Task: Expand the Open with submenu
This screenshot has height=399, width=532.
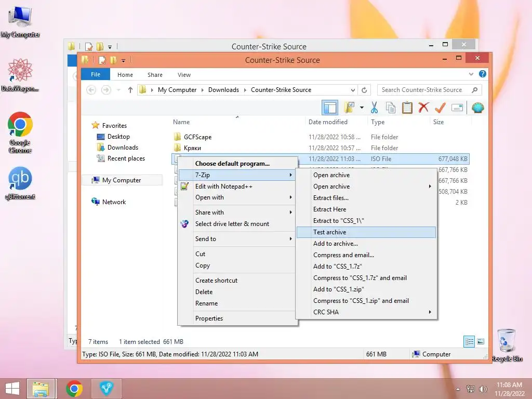Action: pyautogui.click(x=237, y=197)
